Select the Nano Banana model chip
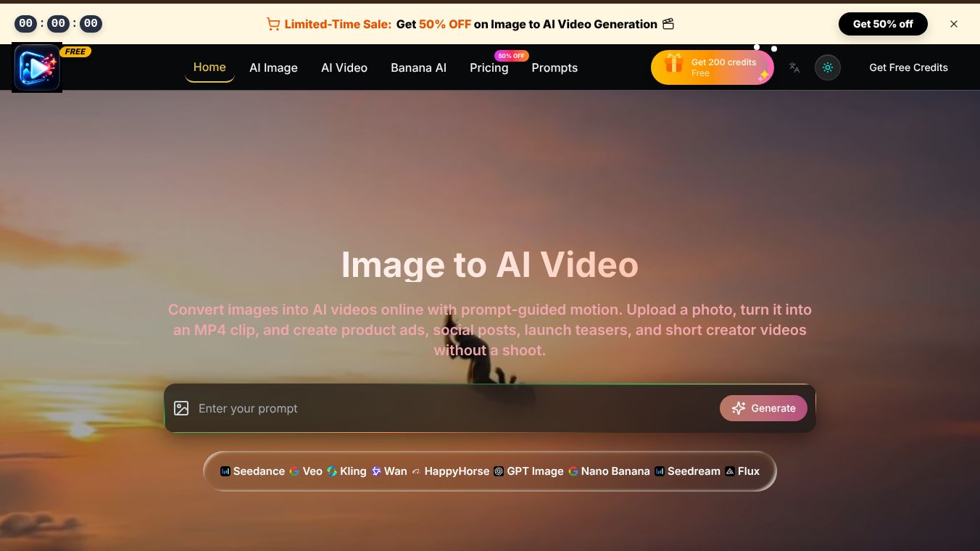This screenshot has width=980, height=551. [609, 471]
